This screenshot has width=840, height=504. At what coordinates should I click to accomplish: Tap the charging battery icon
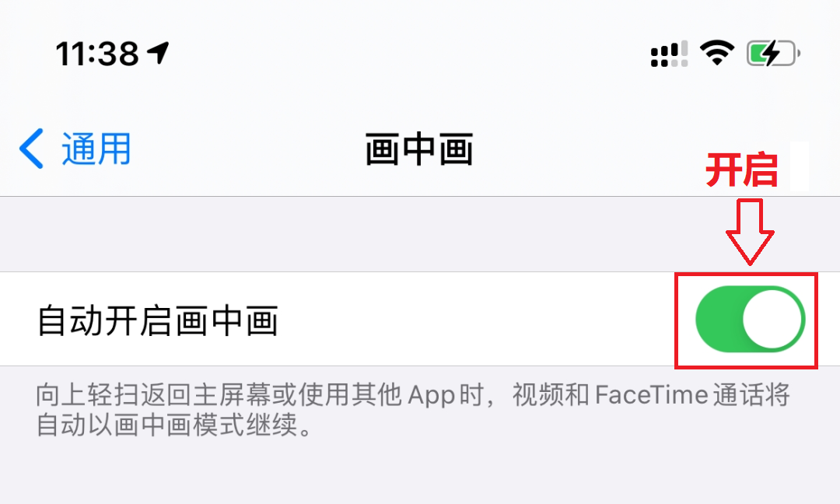[774, 54]
